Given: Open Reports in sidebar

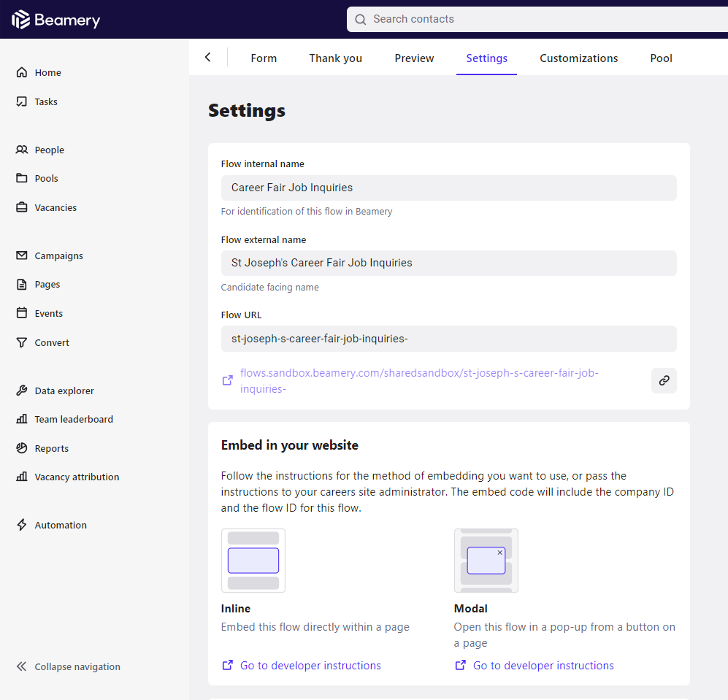Looking at the screenshot, I should click(x=52, y=448).
